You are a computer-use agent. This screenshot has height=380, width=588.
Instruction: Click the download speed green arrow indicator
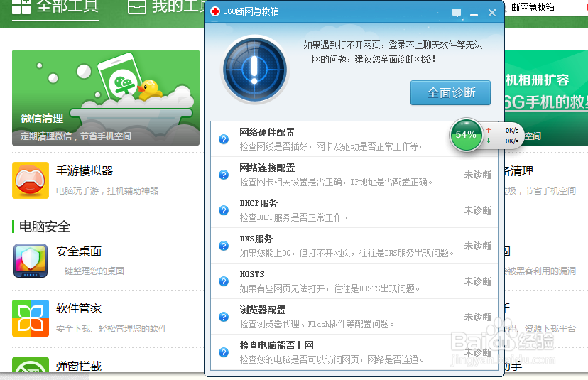489,141
